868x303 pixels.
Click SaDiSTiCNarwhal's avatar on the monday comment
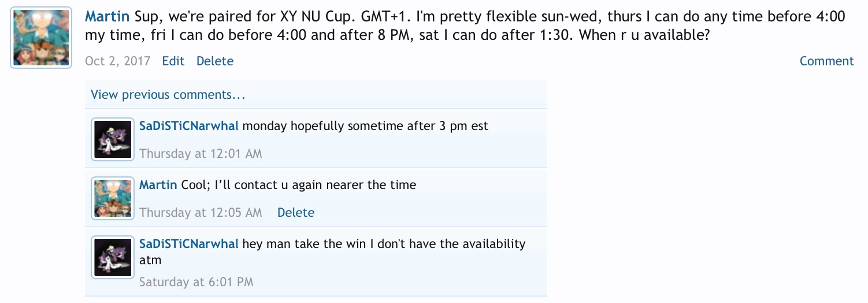pos(113,139)
